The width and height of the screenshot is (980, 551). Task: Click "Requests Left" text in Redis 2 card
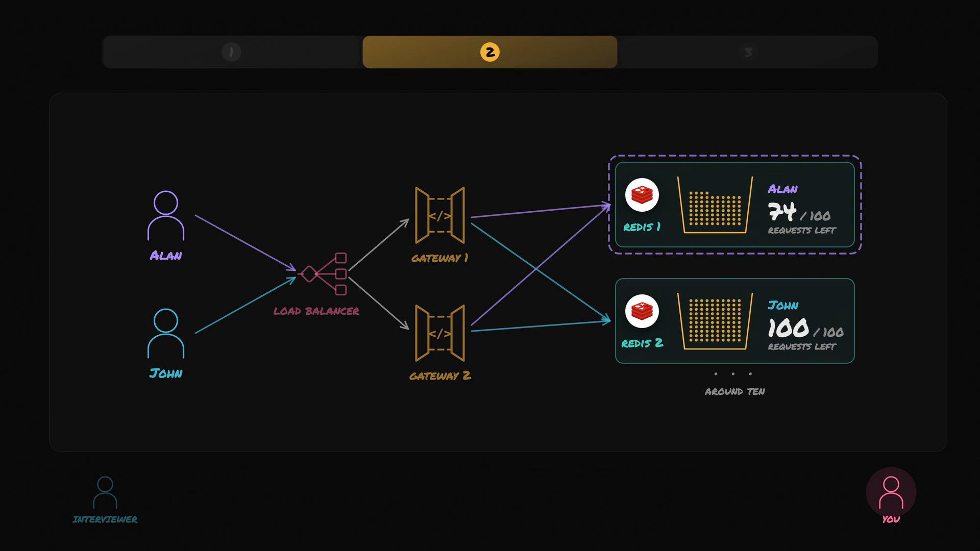tap(802, 347)
